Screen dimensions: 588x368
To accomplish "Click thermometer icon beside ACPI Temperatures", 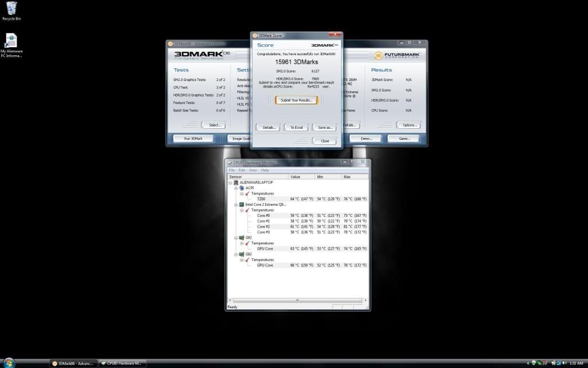I will (247, 193).
